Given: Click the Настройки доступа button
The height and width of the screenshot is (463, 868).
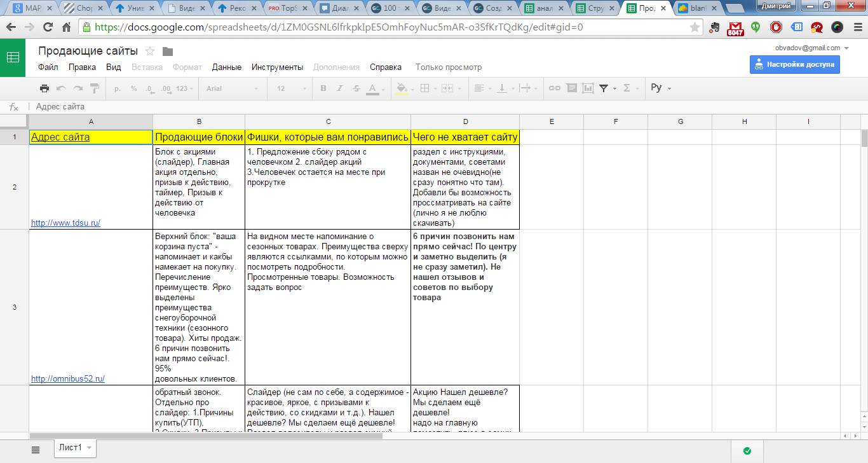Looking at the screenshot, I should click(794, 64).
